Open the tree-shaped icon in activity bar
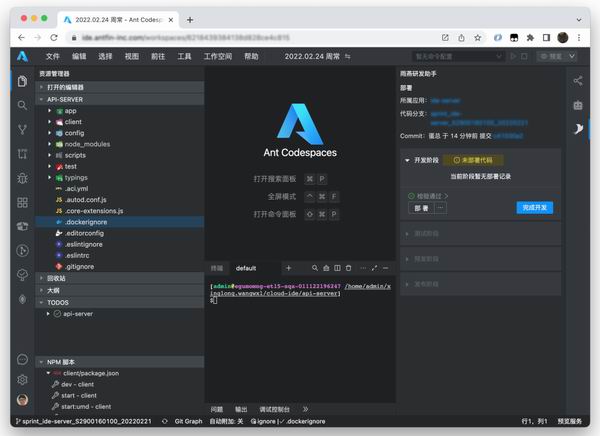Screen dimensions: 600x436 [22, 274]
